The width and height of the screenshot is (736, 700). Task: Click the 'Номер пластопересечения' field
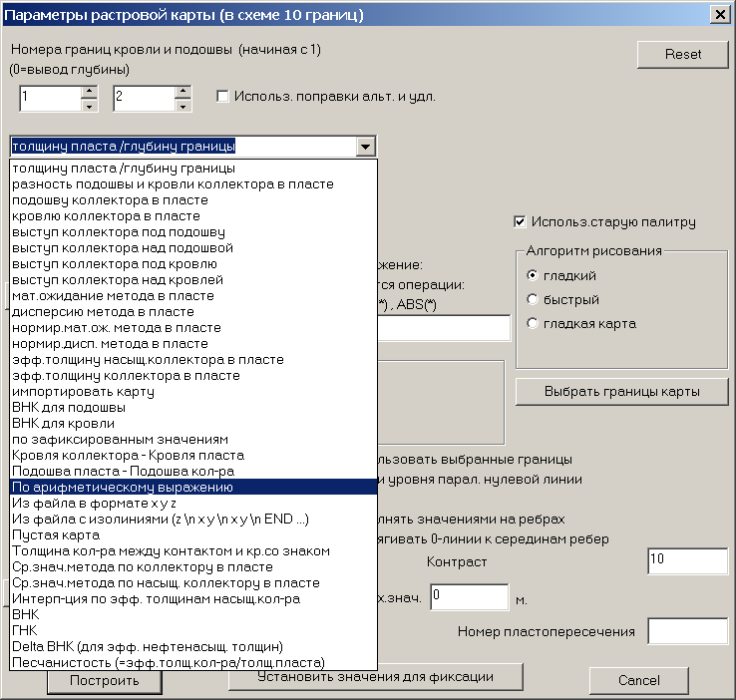coord(688,631)
